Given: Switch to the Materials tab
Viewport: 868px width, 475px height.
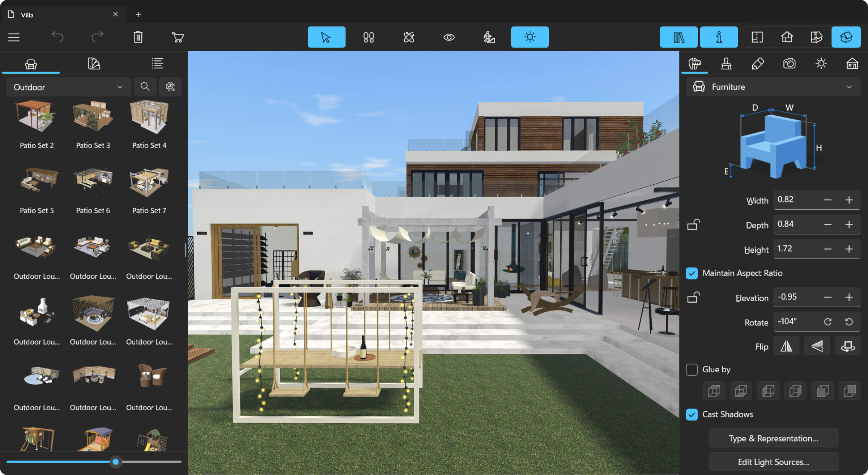Looking at the screenshot, I should [93, 63].
